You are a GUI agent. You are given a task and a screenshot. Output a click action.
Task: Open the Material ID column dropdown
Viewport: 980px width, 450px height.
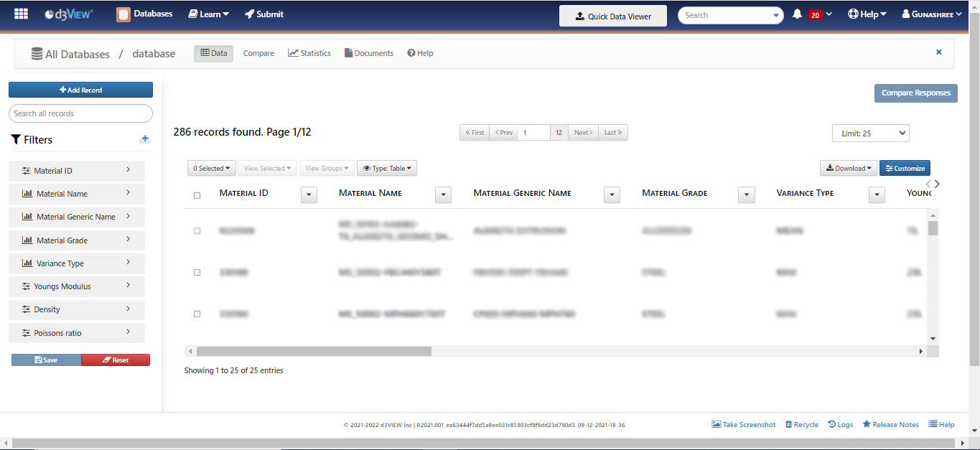point(309,194)
